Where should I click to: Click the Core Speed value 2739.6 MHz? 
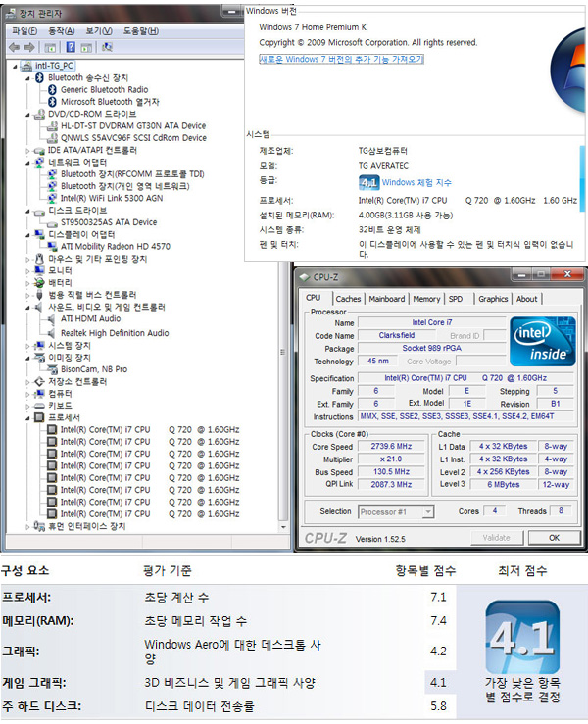point(391,446)
